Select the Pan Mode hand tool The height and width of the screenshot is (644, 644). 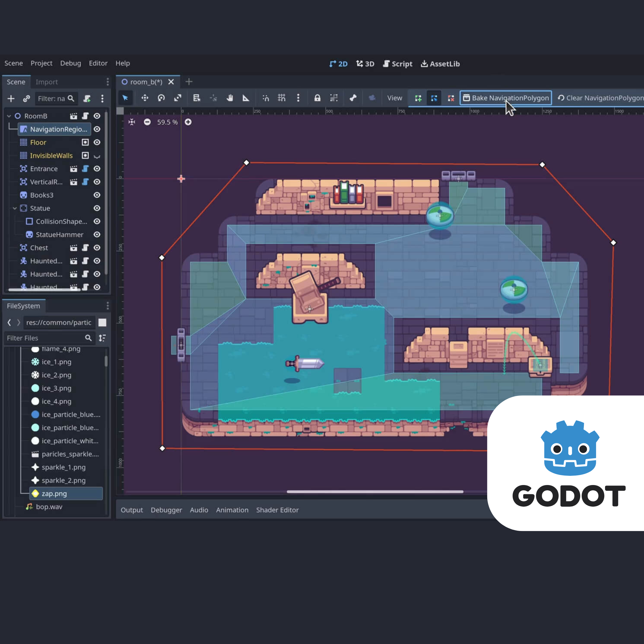point(230,98)
